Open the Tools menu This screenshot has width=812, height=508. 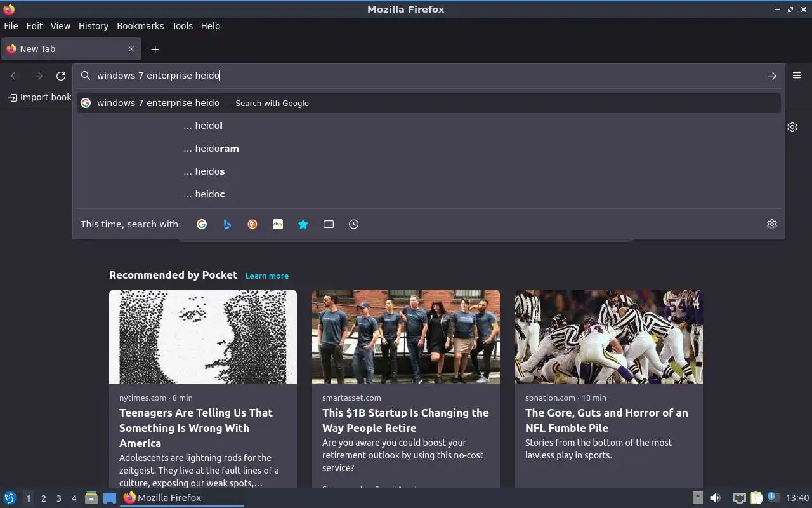(x=182, y=26)
